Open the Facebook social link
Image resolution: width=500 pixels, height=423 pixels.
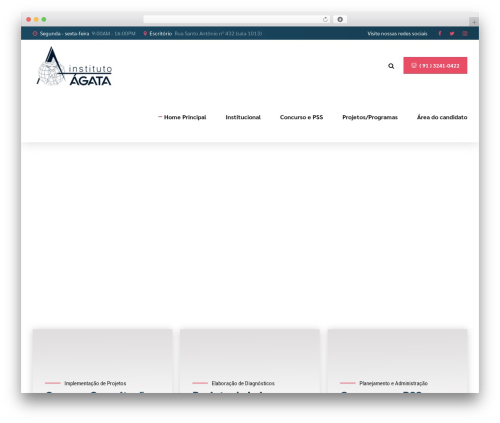440,33
